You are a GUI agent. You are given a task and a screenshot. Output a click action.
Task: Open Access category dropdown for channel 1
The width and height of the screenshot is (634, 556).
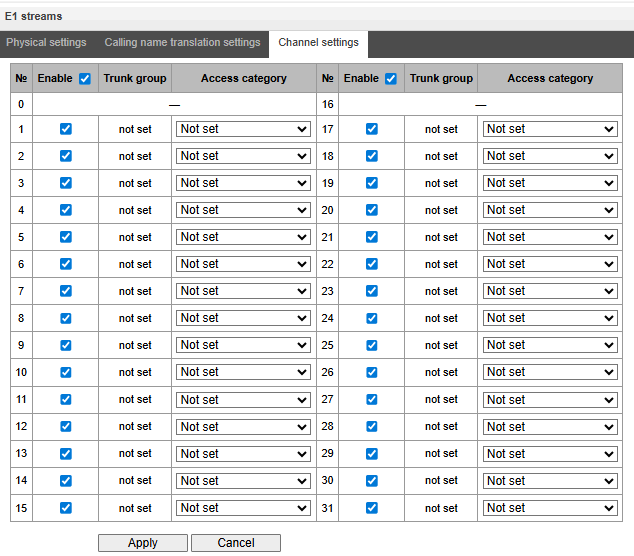click(244, 129)
